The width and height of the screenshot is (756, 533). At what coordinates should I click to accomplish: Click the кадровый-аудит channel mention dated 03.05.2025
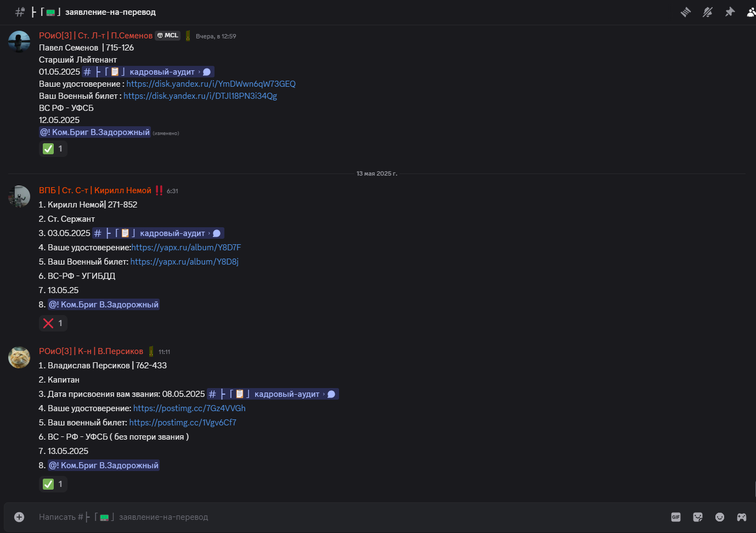(158, 233)
